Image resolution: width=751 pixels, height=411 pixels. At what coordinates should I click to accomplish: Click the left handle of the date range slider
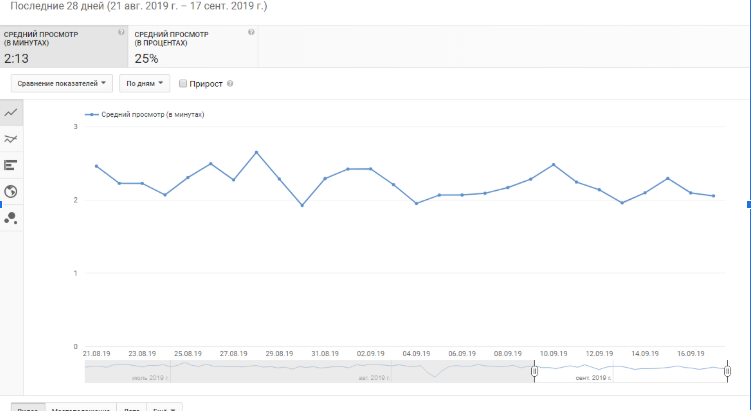point(534,371)
